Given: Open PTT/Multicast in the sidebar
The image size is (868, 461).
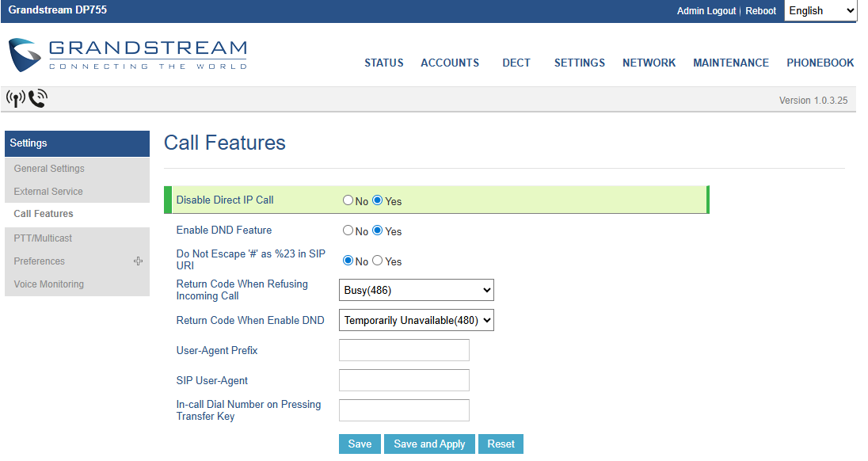Looking at the screenshot, I should (x=43, y=238).
